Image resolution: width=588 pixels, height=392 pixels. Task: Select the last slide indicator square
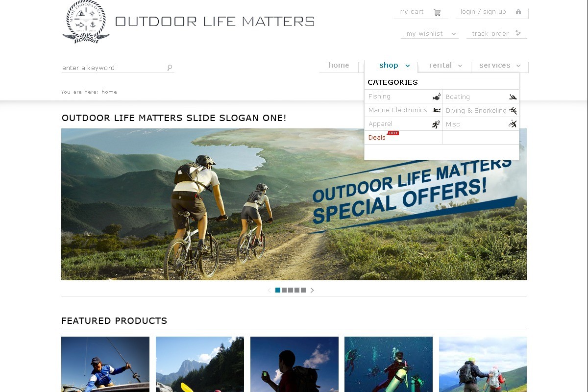click(x=303, y=290)
